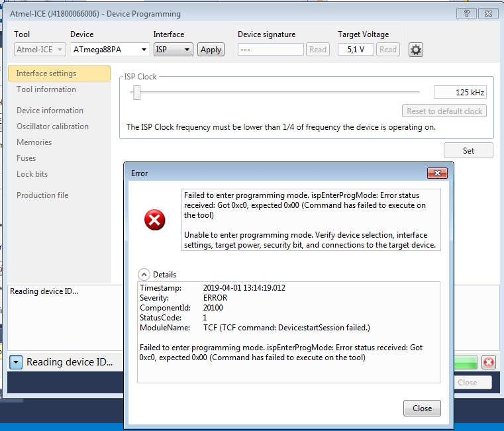Viewport: 504px width, 431px height.
Task: Click the Close button of Device Programming window
Action: (x=472, y=383)
